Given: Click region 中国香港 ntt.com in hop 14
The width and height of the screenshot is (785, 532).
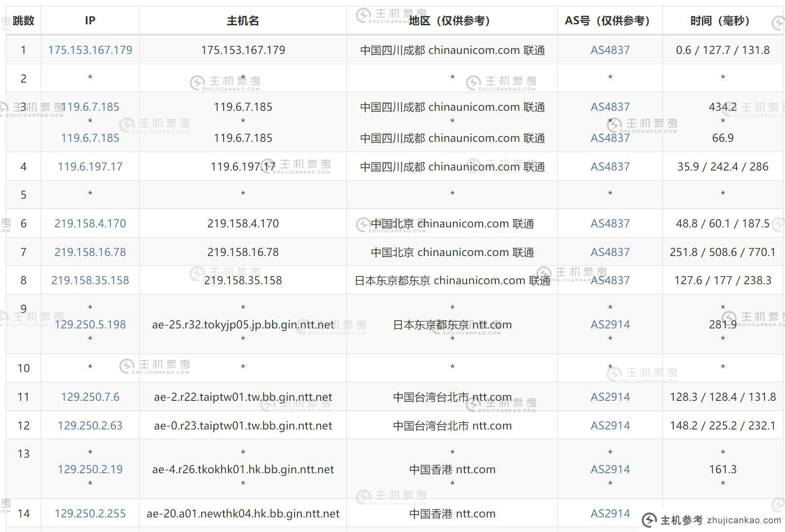Looking at the screenshot, I should coord(452,514).
